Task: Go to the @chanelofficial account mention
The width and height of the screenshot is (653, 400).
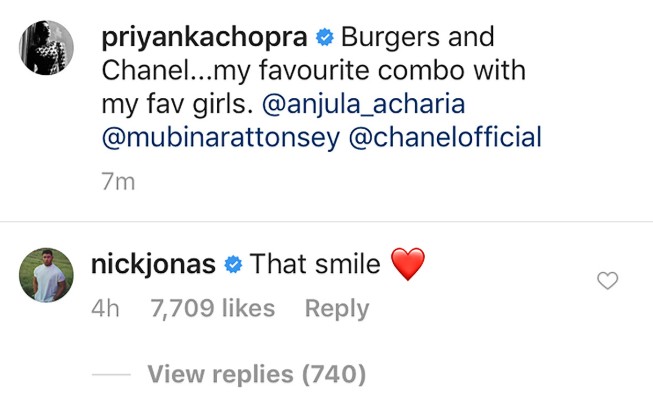Action: (445, 136)
